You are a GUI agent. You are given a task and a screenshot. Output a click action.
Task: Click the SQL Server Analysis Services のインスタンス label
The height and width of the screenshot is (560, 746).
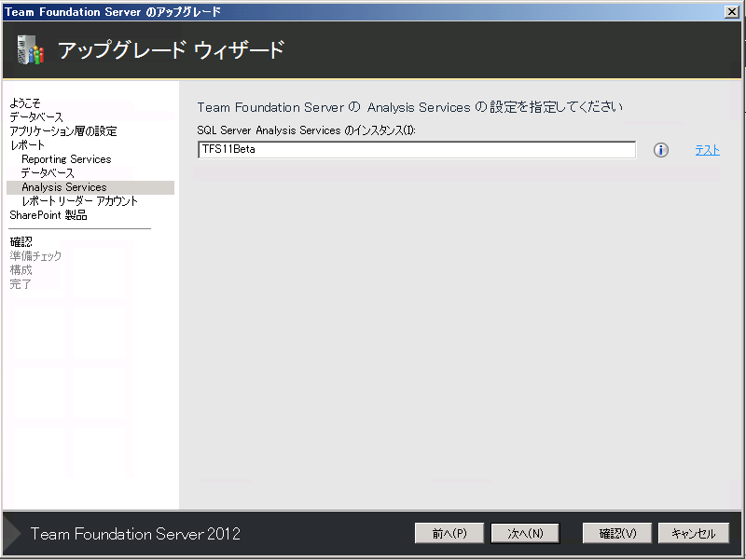(307, 130)
